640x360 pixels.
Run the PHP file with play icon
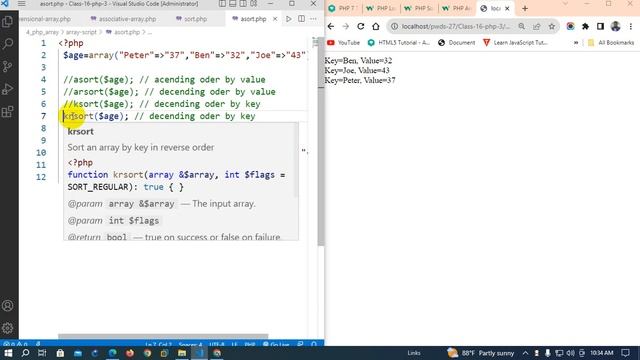[289, 19]
